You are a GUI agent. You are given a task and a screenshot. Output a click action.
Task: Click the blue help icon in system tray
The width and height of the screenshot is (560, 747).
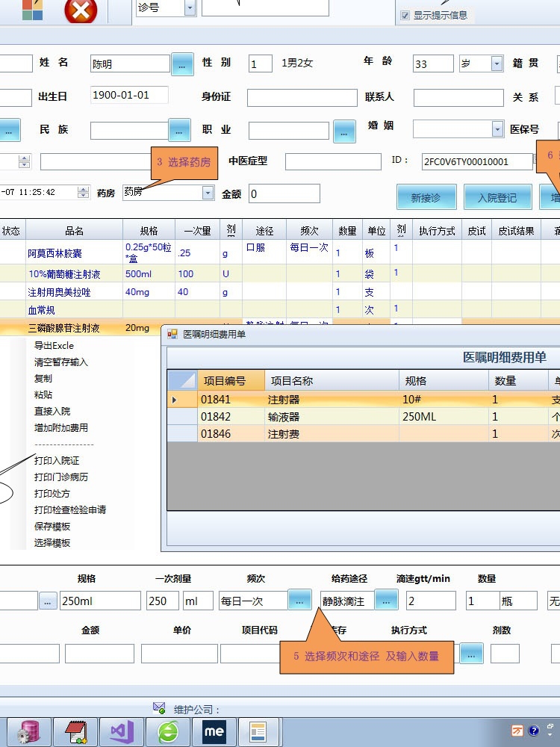point(534,731)
